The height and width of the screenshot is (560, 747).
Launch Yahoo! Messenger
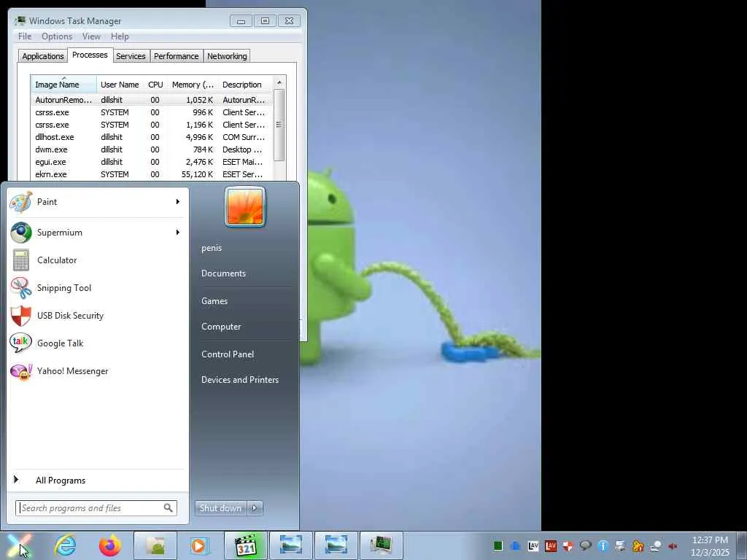(x=97, y=371)
